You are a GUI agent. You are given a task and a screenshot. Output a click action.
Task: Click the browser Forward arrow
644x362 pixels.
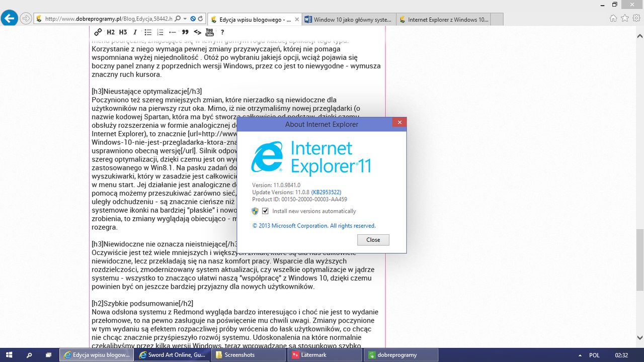[x=26, y=19]
